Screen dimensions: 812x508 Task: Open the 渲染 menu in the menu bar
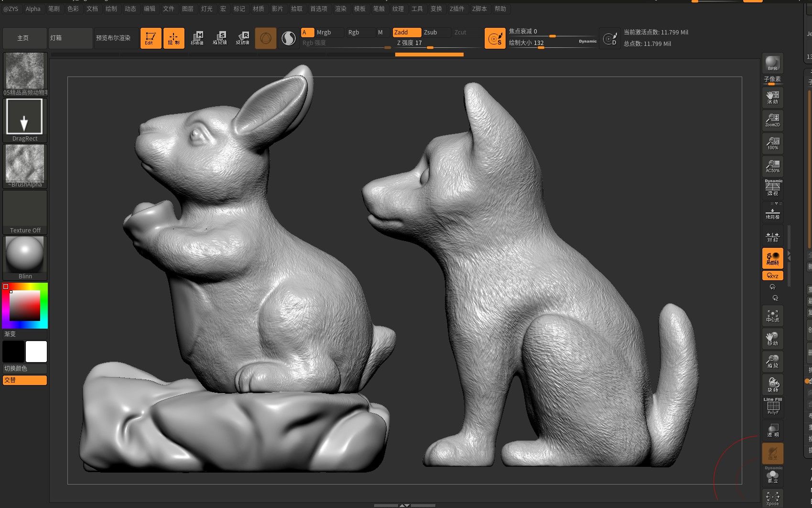[341, 9]
